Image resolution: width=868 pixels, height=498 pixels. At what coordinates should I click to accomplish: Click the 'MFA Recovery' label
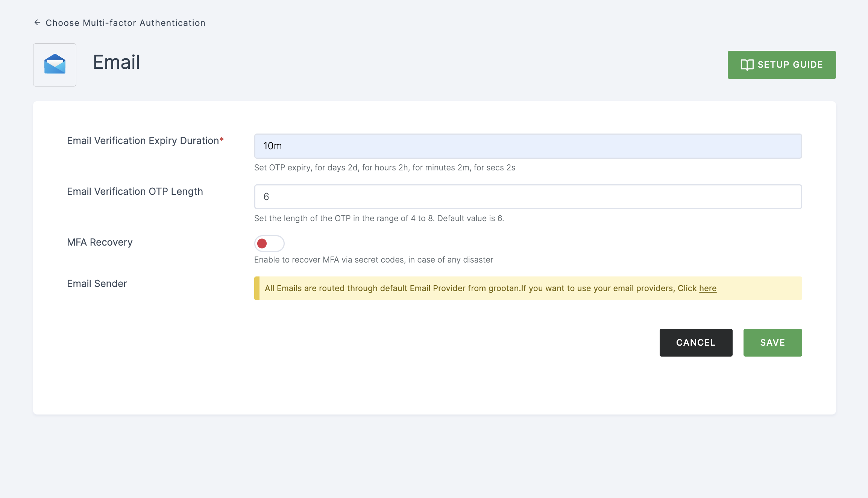tap(100, 242)
